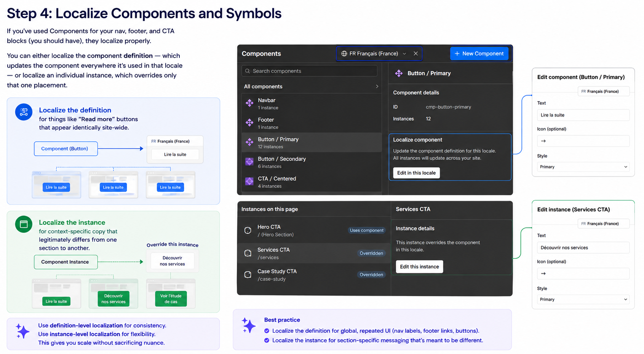Open Style dropdown in Edit component panel

point(583,167)
